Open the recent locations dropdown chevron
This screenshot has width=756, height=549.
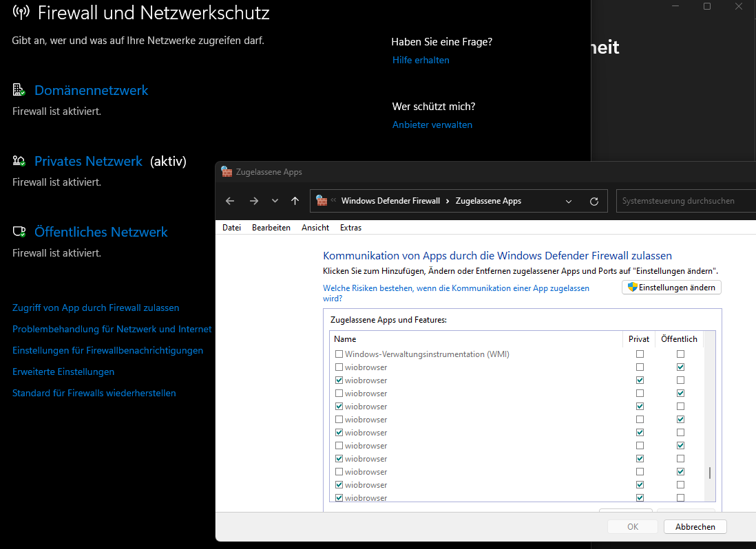click(275, 201)
